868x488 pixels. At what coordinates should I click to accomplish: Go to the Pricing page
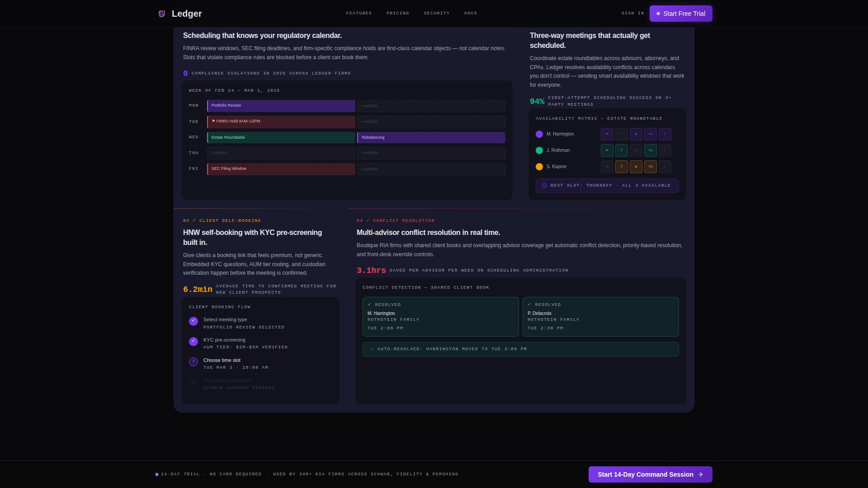coord(398,13)
